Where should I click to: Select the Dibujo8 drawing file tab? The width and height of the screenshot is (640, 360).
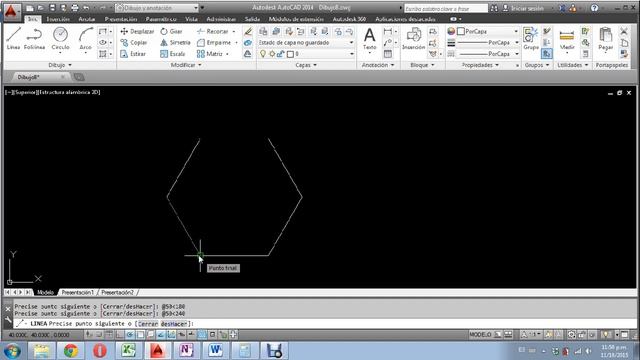(x=38, y=77)
